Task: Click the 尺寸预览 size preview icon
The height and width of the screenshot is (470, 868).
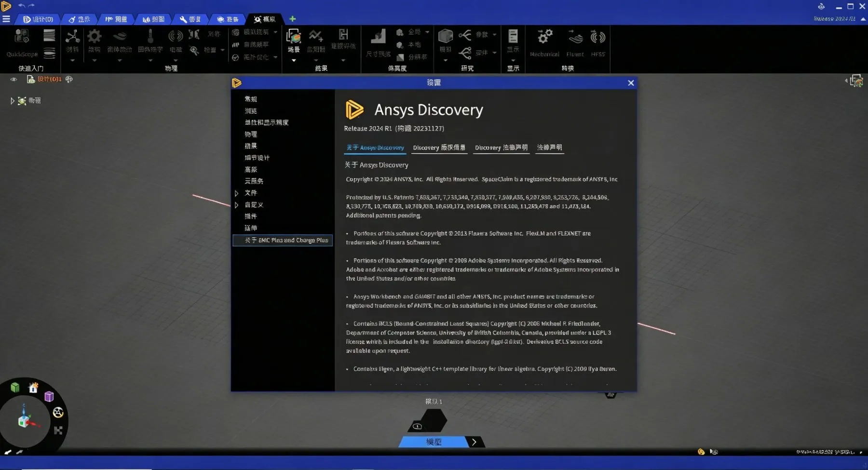Action: [378, 37]
